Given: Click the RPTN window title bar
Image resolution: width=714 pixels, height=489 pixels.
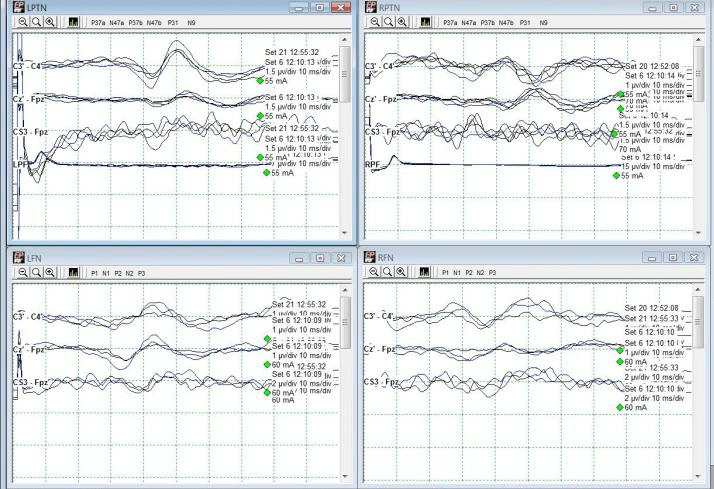Looking at the screenshot, I should tap(500, 6).
